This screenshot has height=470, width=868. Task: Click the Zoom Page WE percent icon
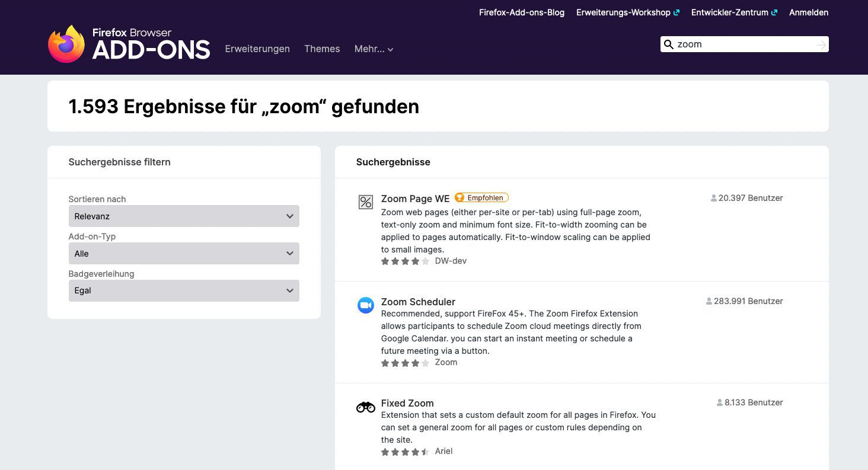(366, 202)
